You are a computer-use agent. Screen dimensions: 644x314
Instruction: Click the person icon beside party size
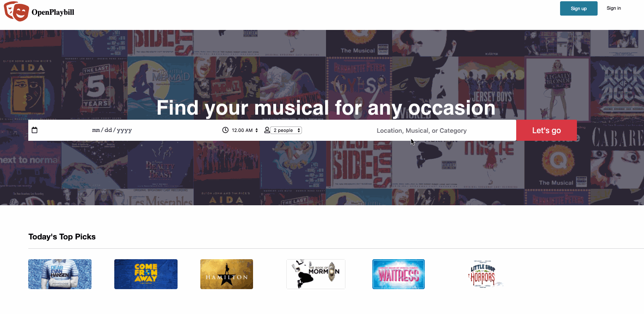pyautogui.click(x=267, y=130)
